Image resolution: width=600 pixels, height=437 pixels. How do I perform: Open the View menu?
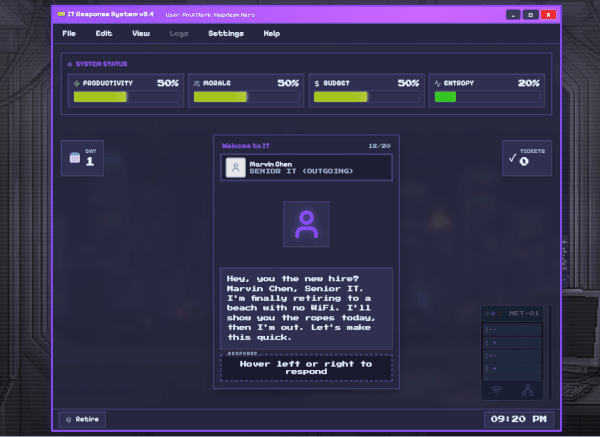click(141, 33)
